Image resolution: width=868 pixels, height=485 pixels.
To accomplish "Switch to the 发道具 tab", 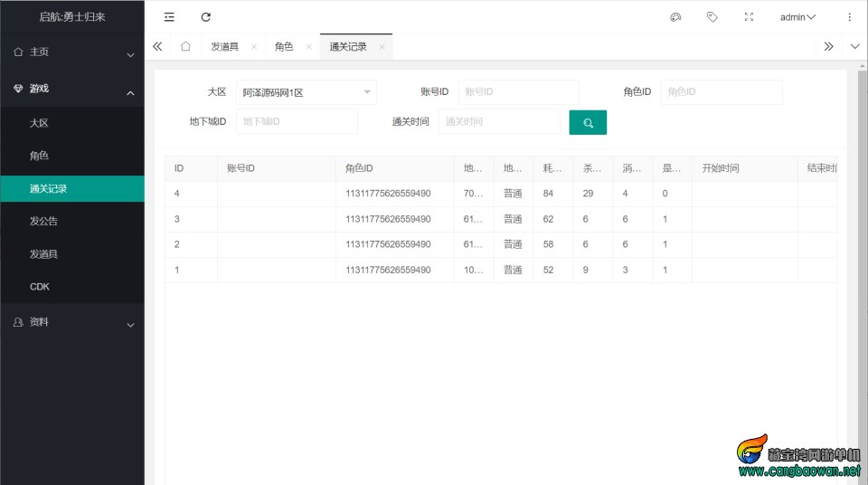I will [x=225, y=46].
